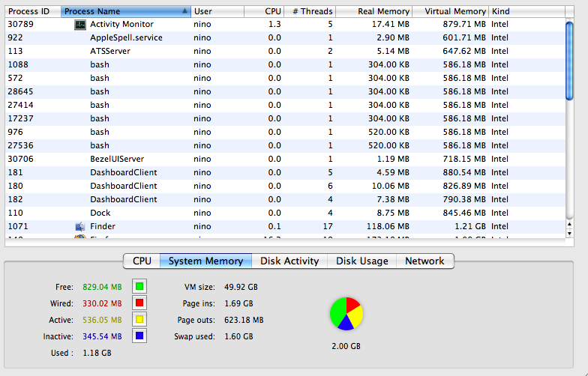Select bash process with ID 27536
The image size is (588, 376).
pos(285,145)
